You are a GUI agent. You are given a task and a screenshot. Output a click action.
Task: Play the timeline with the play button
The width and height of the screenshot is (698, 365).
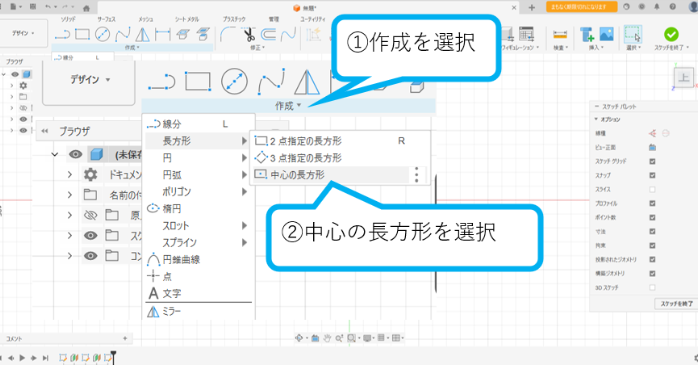(x=22, y=357)
